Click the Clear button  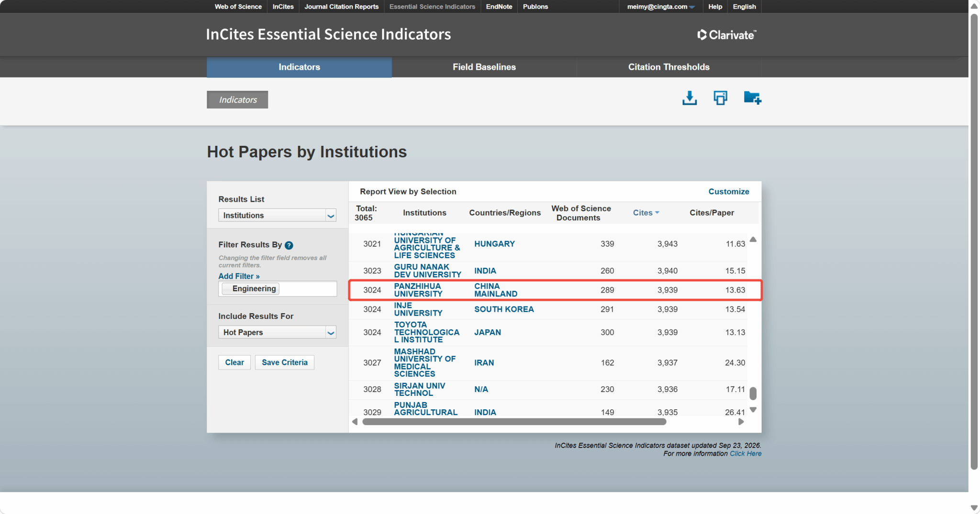(234, 362)
